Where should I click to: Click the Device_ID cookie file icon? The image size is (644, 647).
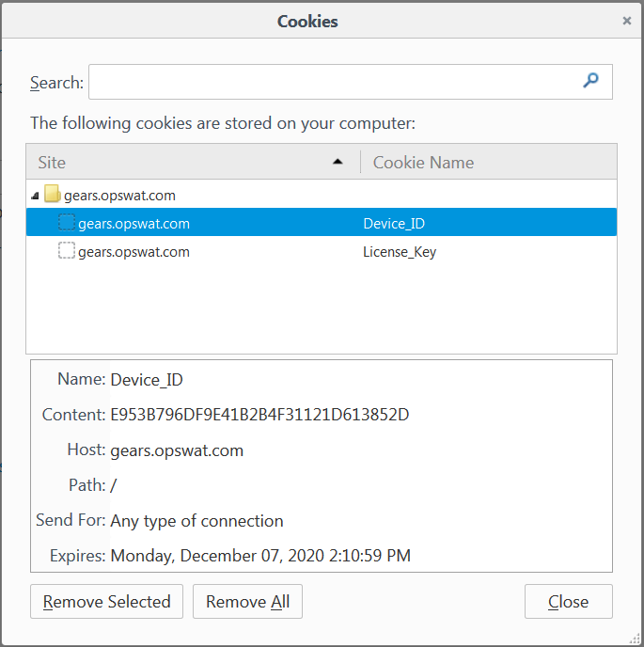pyautogui.click(x=67, y=222)
